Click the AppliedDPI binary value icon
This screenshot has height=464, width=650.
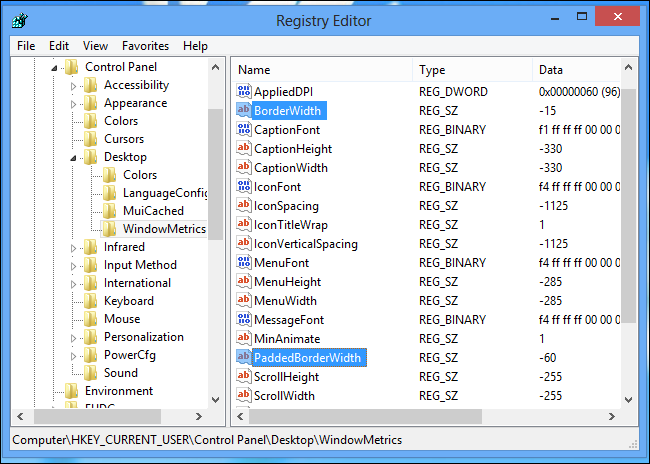click(x=244, y=91)
